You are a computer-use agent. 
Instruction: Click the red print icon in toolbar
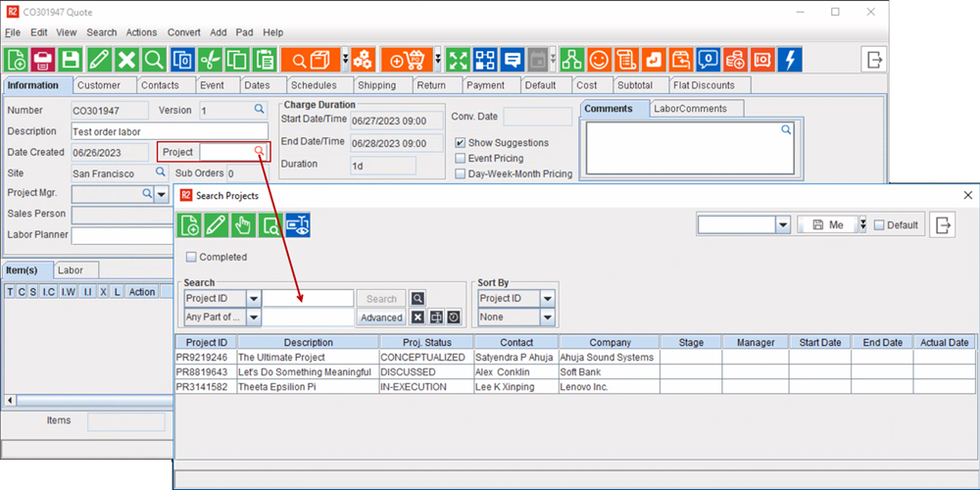point(43,60)
